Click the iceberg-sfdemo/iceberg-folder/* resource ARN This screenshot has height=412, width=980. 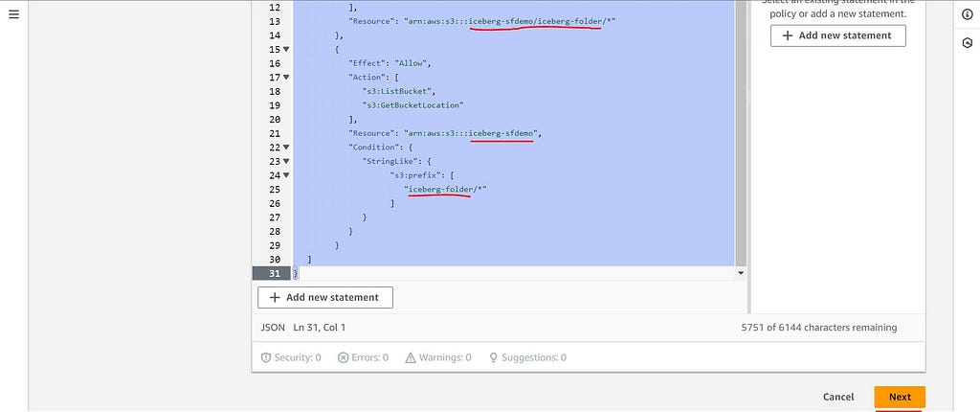coord(511,21)
